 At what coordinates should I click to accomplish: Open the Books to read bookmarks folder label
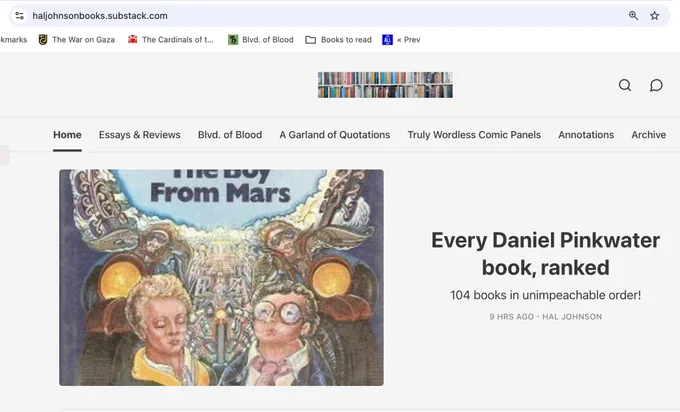coord(346,40)
